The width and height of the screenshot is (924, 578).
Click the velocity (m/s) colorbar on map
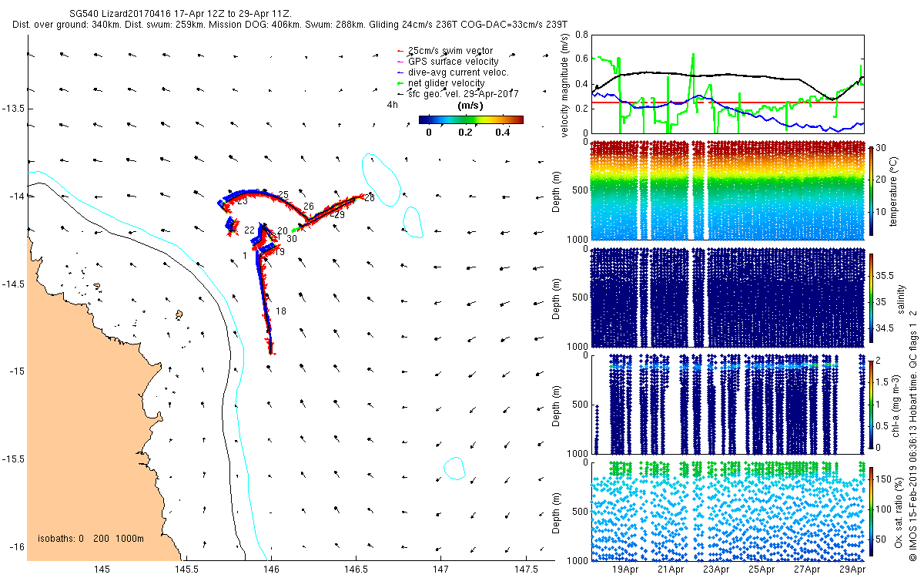(x=471, y=119)
